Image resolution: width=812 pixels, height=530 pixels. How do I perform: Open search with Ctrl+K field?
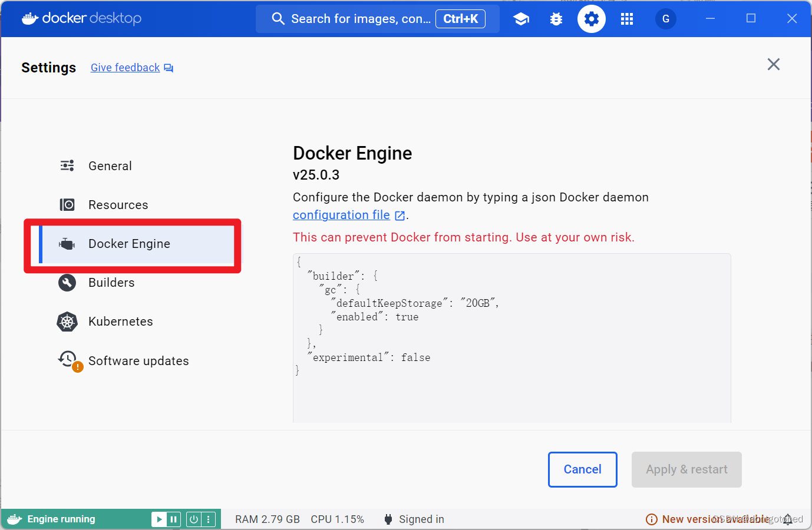point(365,18)
